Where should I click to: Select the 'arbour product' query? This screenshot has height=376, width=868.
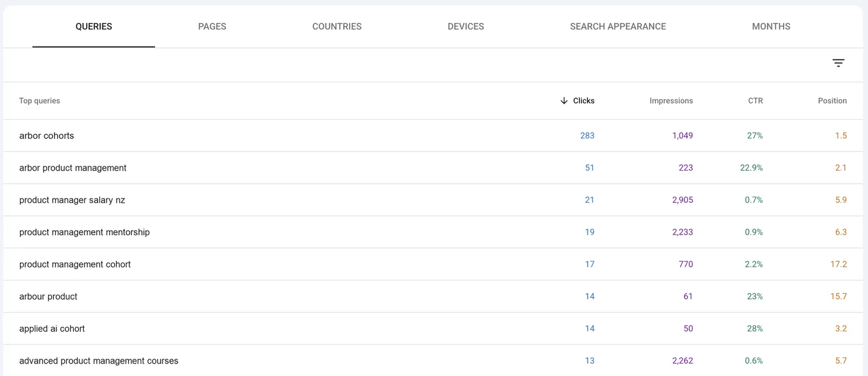coord(48,297)
